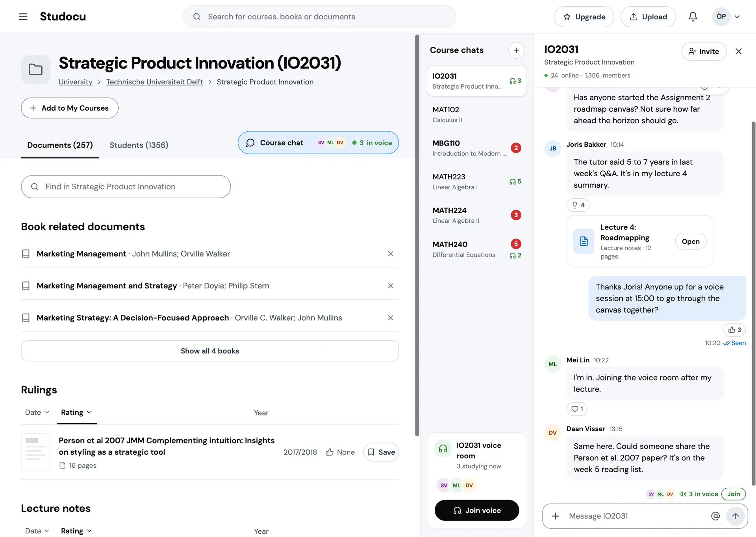Open the hamburger menu

click(23, 17)
